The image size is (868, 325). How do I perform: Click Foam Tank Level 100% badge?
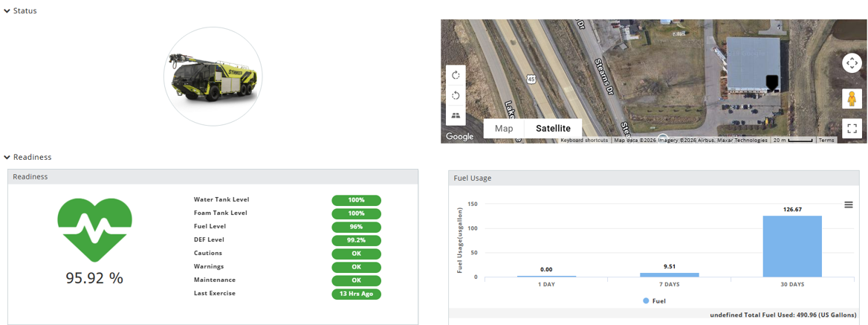tap(357, 213)
